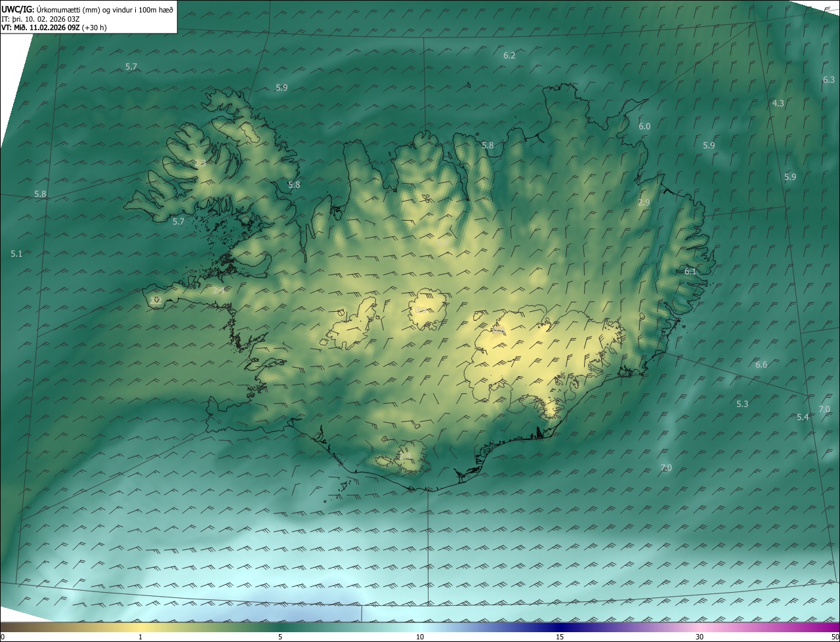Screen dimensions: 840x642
Task: Click the color scale tick label 15
Action: point(560,637)
